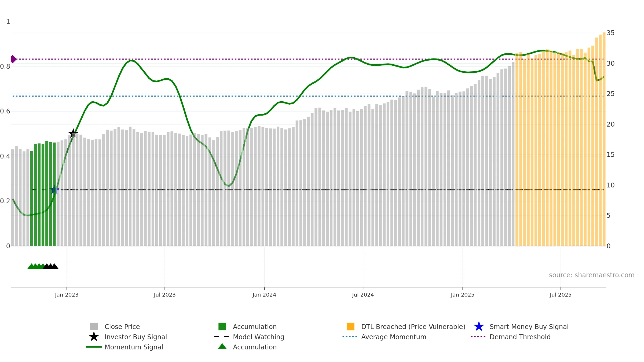644x362 pixels.
Task: Click the black triangles below the chart
Action: click(51, 266)
